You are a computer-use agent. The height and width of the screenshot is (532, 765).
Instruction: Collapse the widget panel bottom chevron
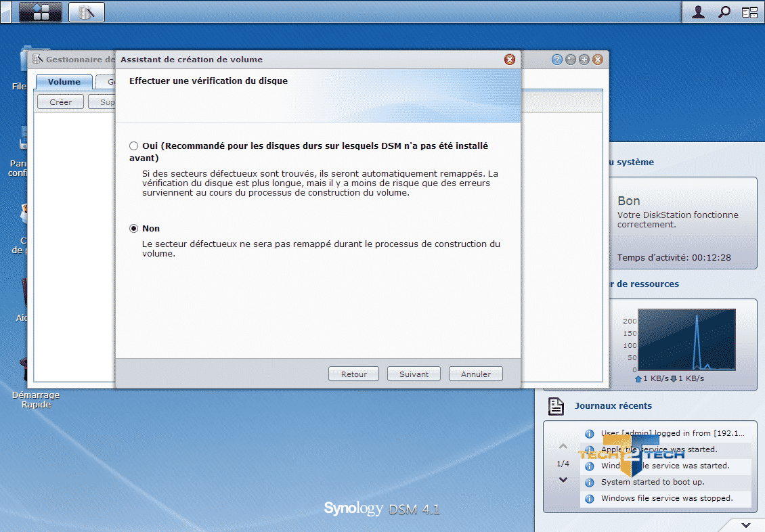coord(745,525)
